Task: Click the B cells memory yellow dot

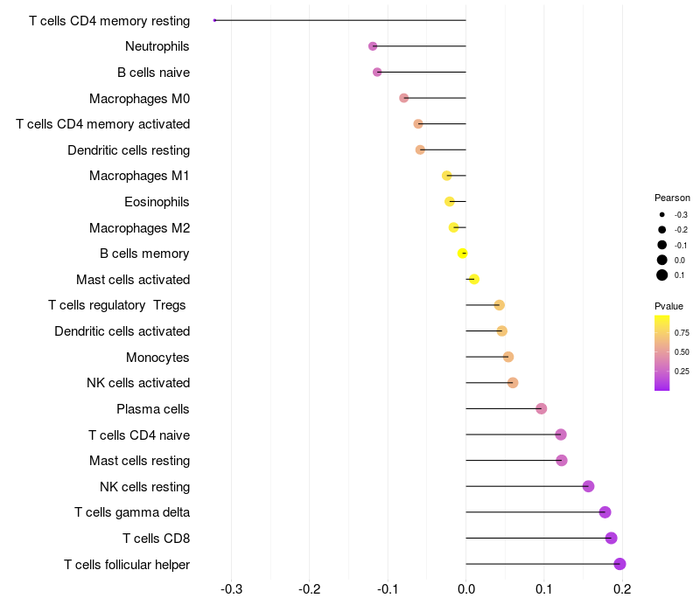Action: tap(463, 254)
